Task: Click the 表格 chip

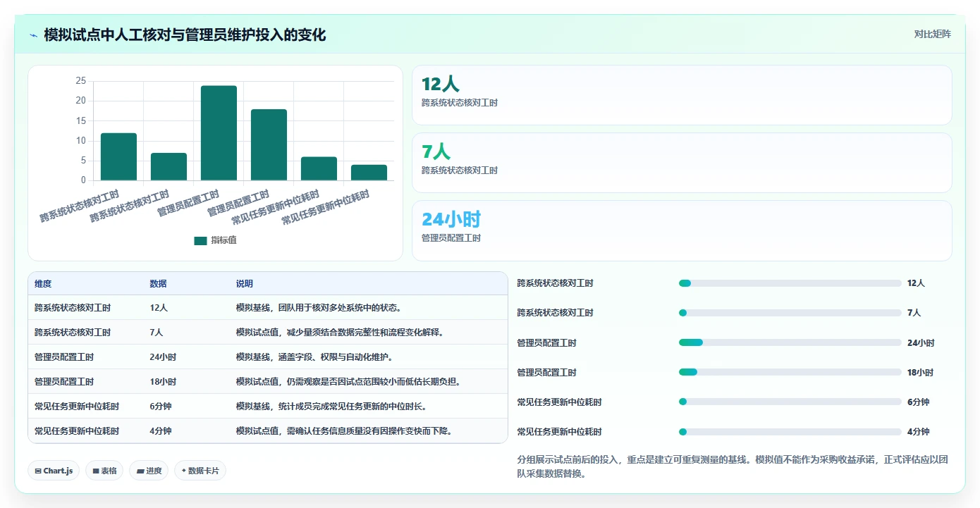Action: (x=104, y=471)
